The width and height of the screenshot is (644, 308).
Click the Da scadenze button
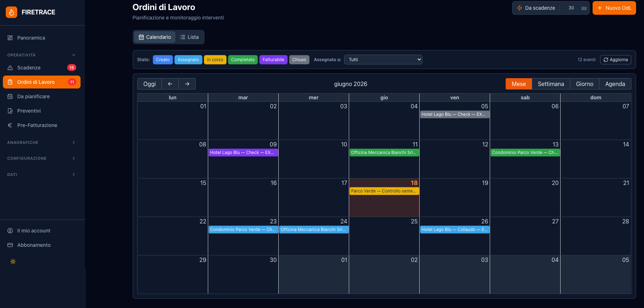[x=536, y=8]
